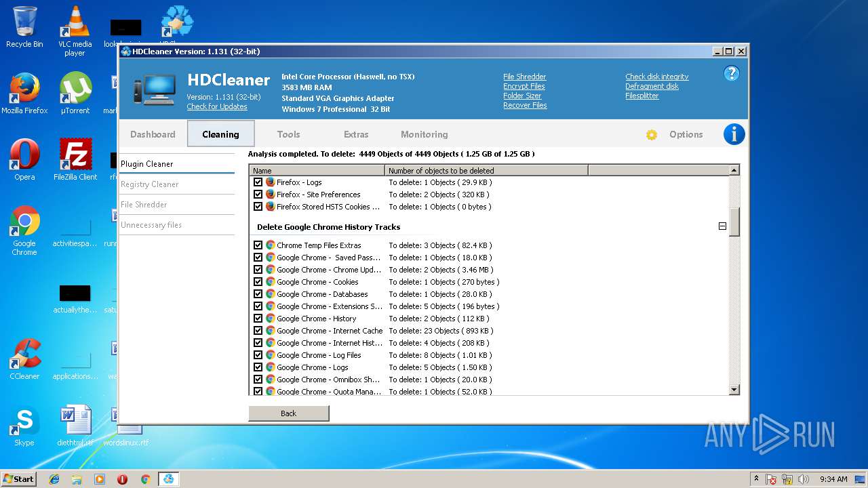Select File Shredder in sidebar
This screenshot has height=488, width=868.
point(177,205)
